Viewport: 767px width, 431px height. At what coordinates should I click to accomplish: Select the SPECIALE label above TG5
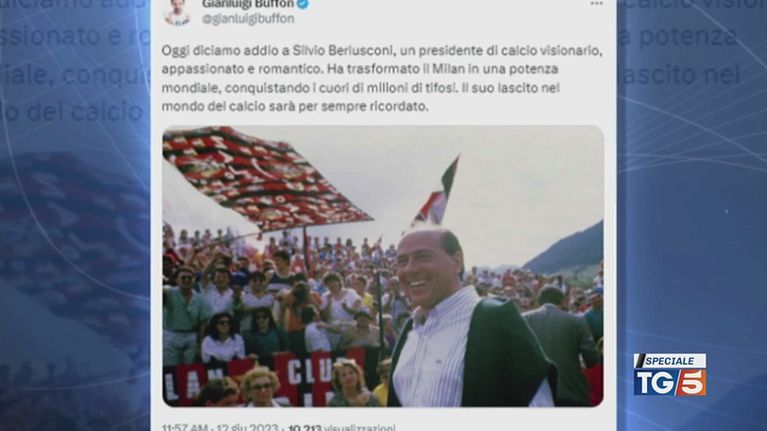(670, 361)
